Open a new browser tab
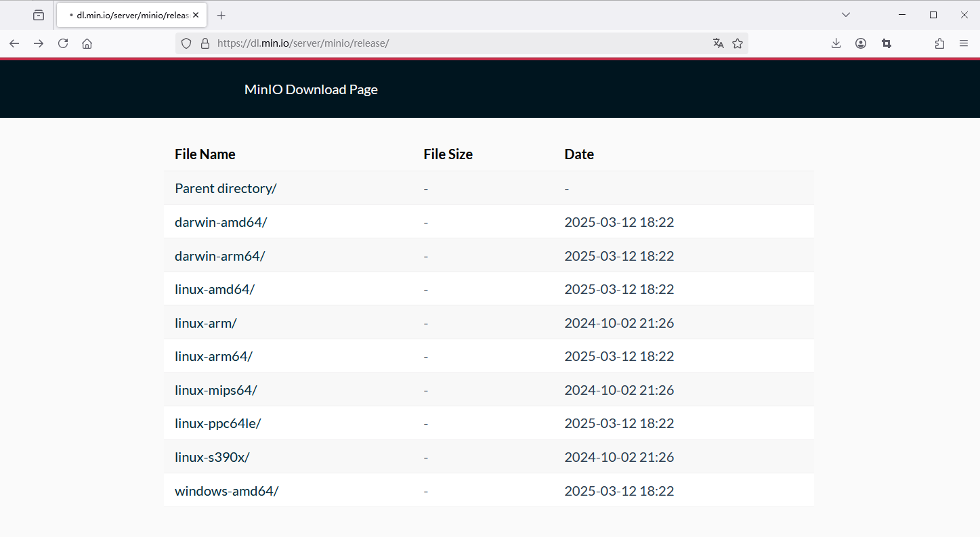This screenshot has width=980, height=537. (221, 15)
